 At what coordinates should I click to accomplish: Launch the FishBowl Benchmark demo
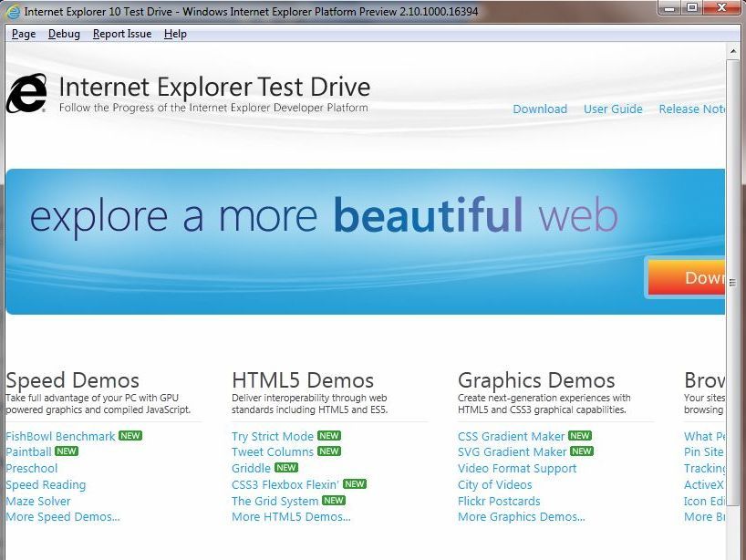[59, 436]
